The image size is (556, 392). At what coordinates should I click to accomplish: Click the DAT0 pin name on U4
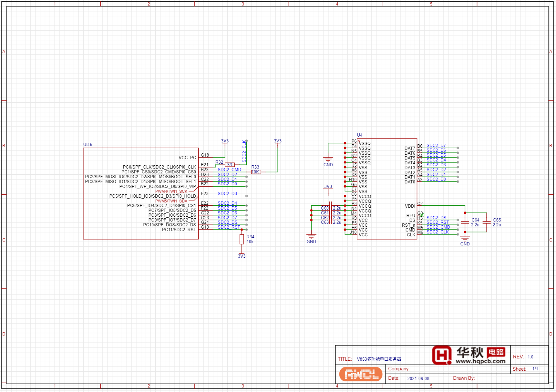410,182
